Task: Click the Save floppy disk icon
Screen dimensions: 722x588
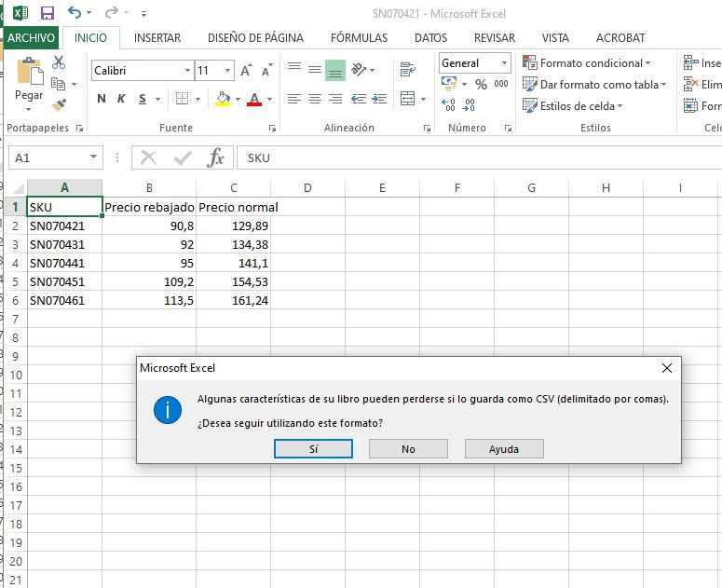Action: [48, 13]
